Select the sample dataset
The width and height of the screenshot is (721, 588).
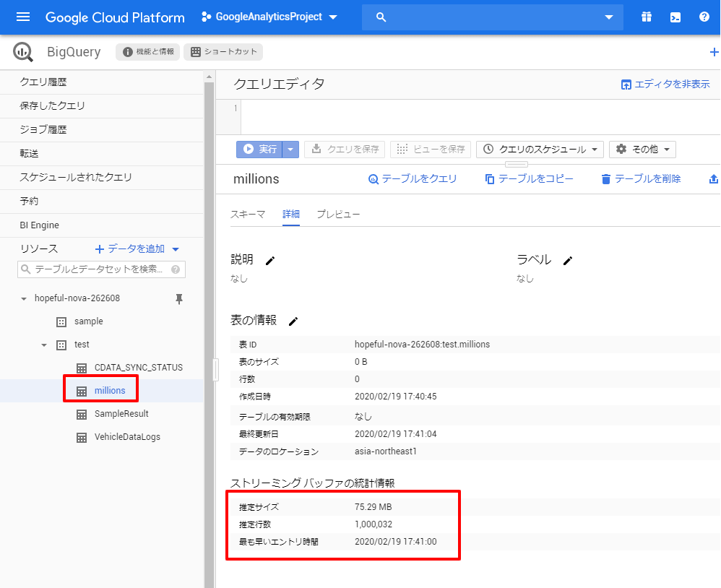point(89,322)
